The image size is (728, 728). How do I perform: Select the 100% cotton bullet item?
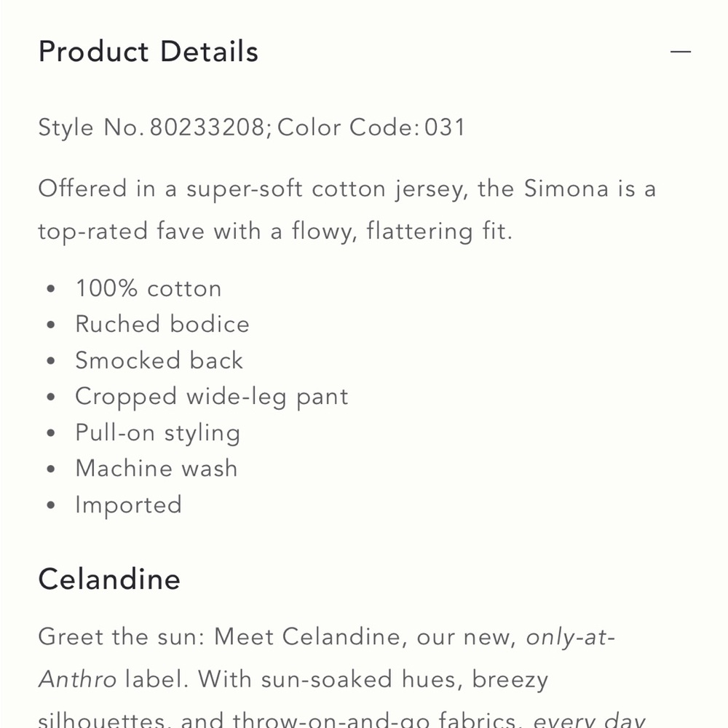148,288
